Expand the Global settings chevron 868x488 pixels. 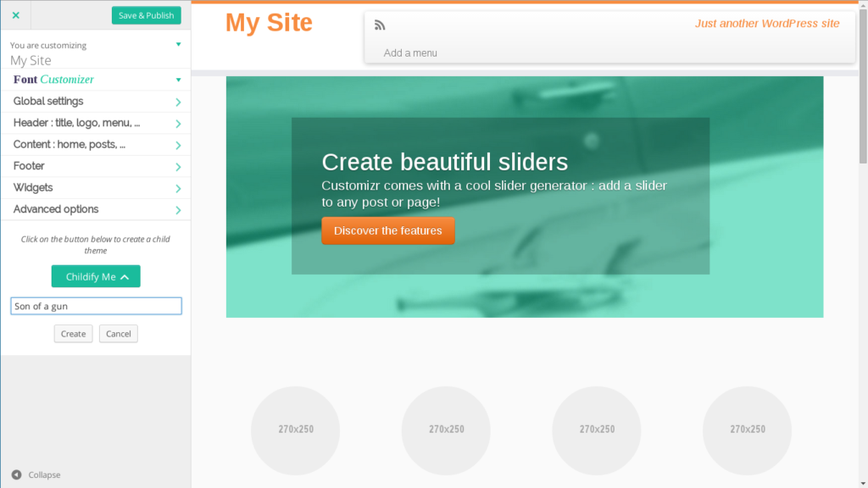pos(178,102)
